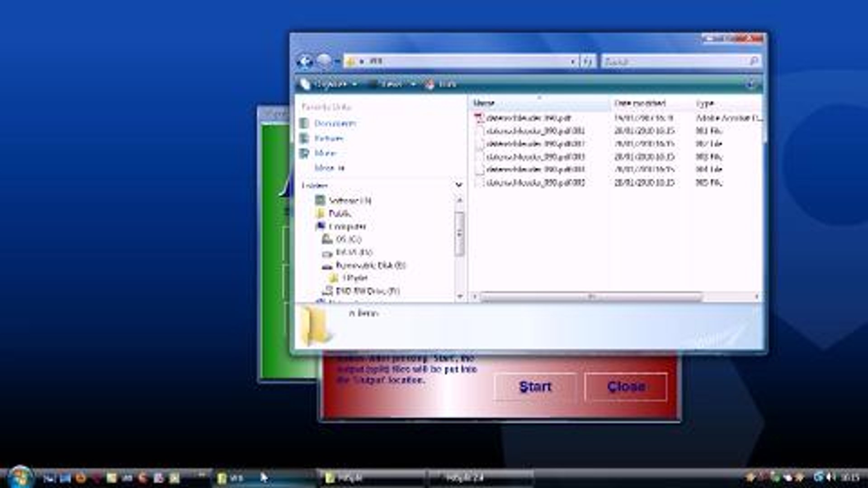Image resolution: width=868 pixels, height=488 pixels.
Task: Expand the address bar history dropdown
Action: (572, 61)
